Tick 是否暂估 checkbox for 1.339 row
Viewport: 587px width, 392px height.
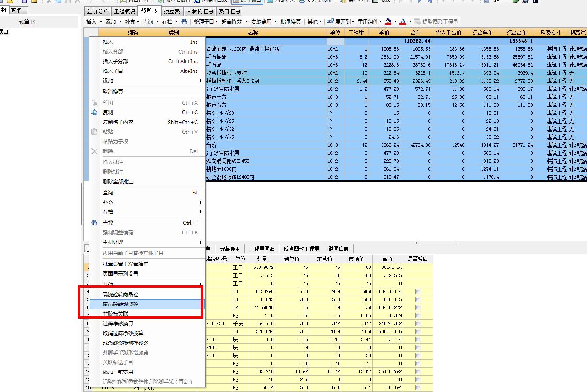(418, 316)
